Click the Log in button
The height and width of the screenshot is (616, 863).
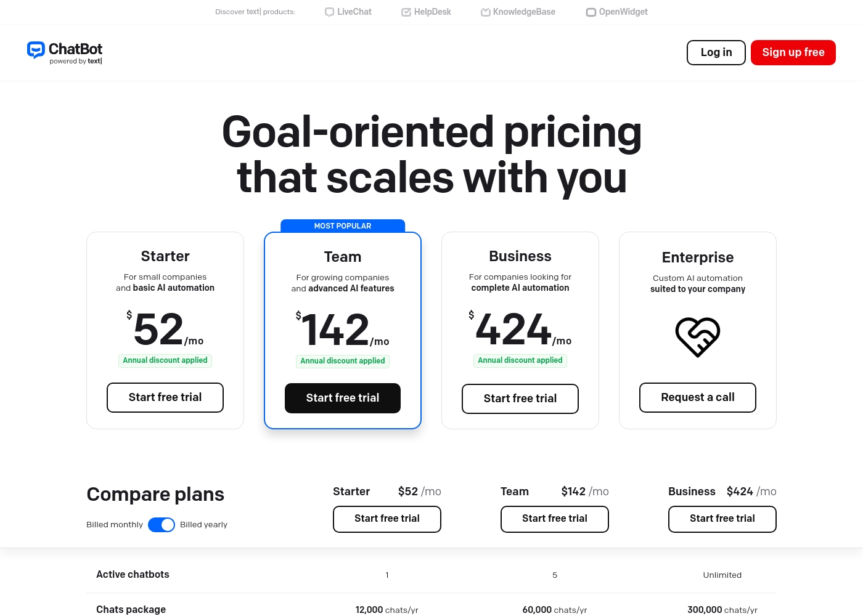click(716, 52)
